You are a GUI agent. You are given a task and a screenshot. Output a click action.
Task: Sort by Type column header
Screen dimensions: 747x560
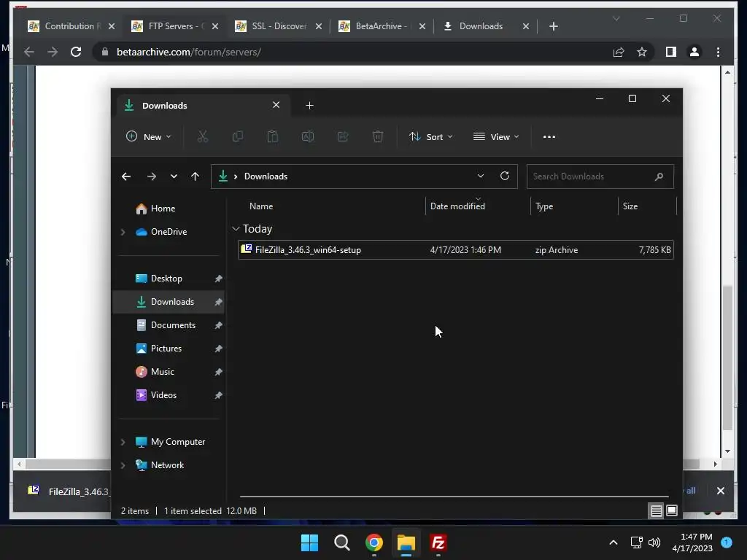coord(544,206)
